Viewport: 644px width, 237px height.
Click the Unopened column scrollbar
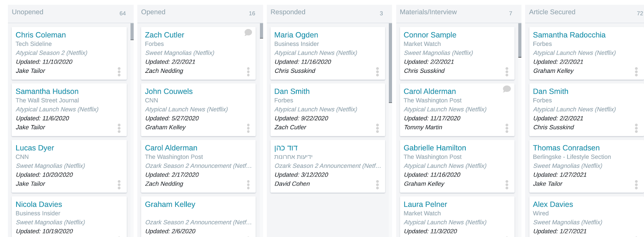point(132,31)
